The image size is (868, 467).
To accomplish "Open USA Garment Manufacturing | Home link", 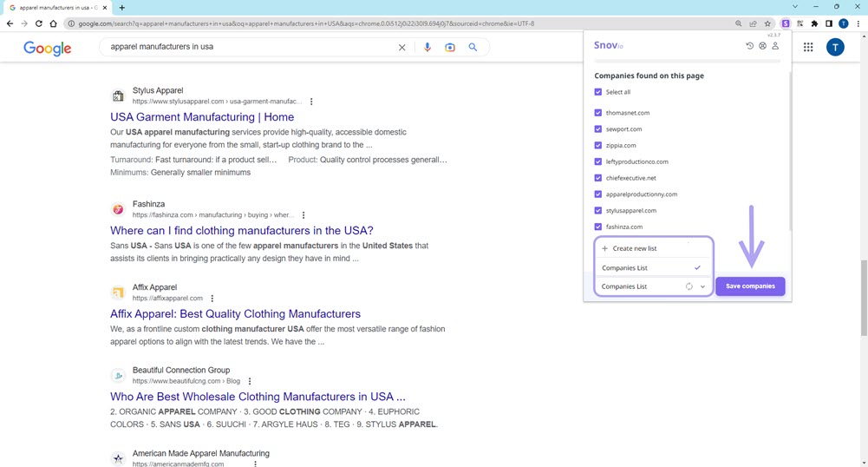I will [202, 117].
